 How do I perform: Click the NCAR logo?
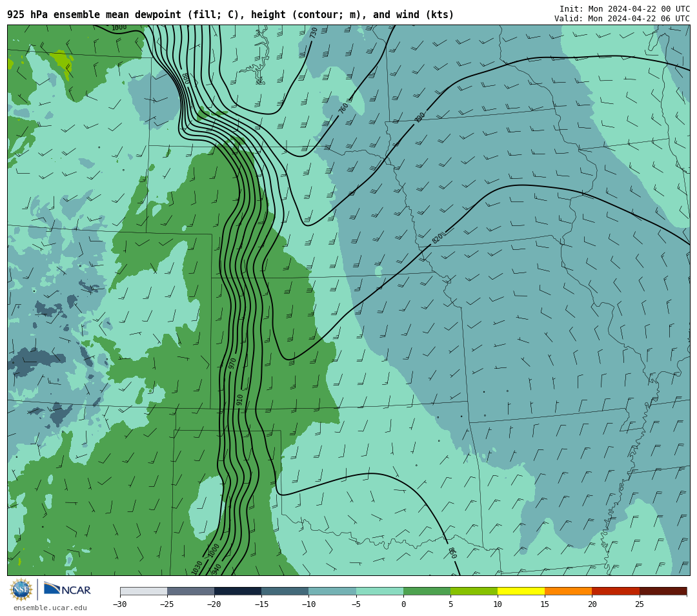coord(67,589)
